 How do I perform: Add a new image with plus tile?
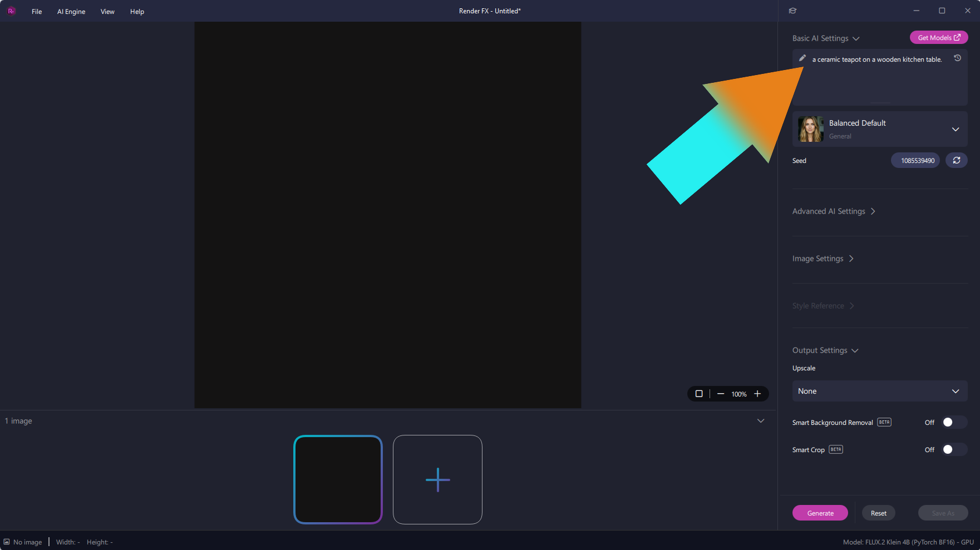(x=437, y=479)
